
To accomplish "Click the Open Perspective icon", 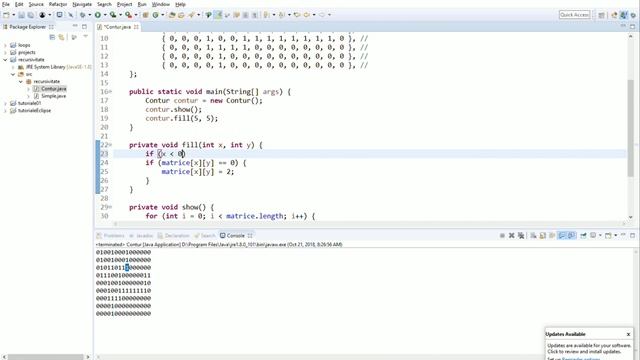I will [x=602, y=15].
